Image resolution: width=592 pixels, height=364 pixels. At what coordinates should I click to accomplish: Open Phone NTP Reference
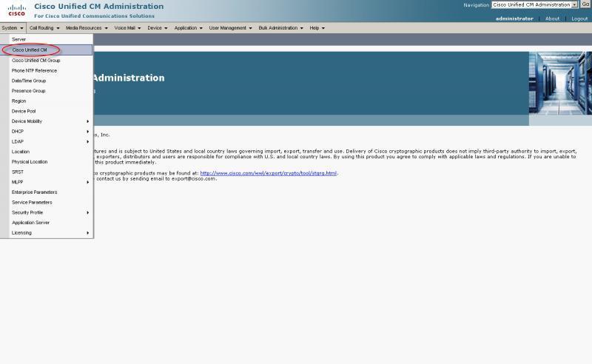(47, 70)
